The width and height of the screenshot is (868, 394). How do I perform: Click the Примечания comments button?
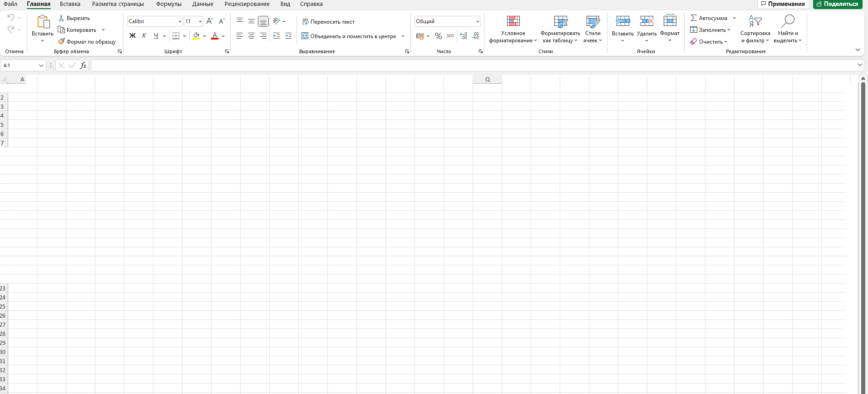click(783, 4)
